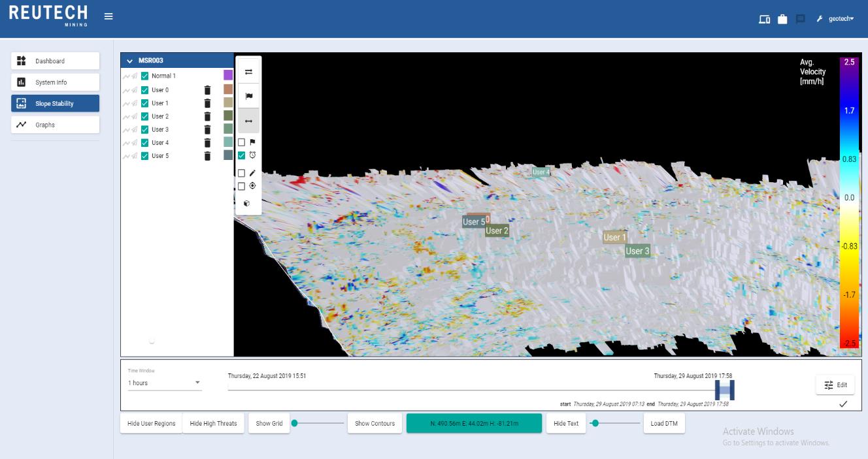Click the User 5 color swatch
868x459 pixels.
[x=228, y=155]
